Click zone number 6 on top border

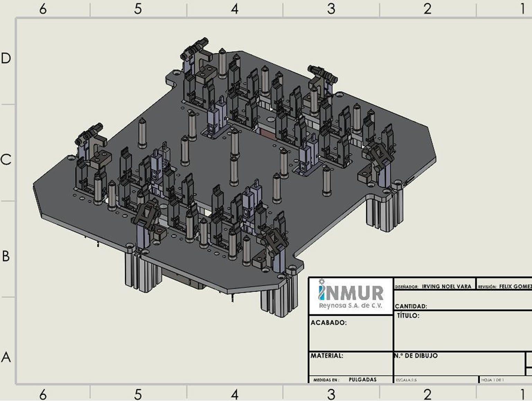(x=43, y=9)
